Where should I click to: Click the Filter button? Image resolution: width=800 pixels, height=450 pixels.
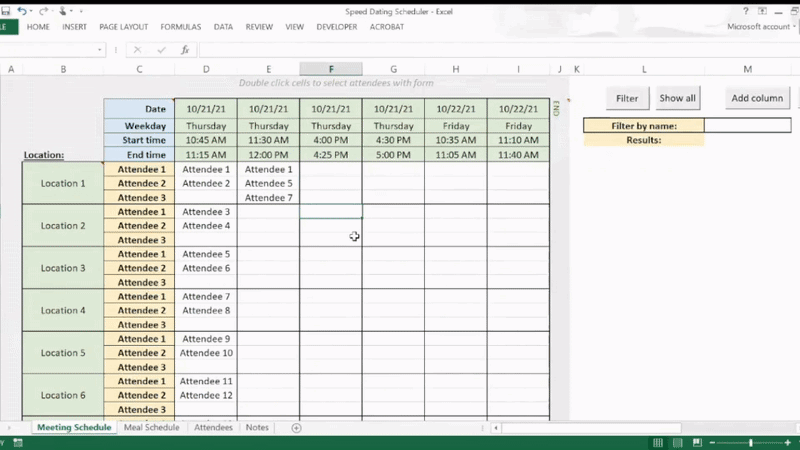[x=627, y=98]
